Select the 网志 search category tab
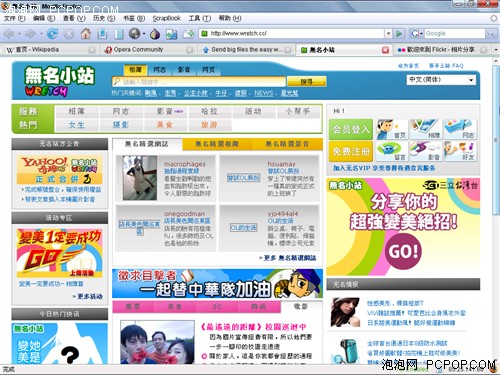The width and height of the screenshot is (500, 375). pos(159,70)
